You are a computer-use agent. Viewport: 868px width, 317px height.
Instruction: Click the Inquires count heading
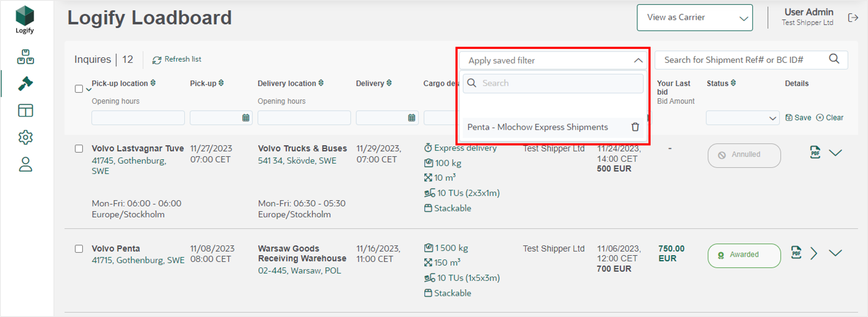click(x=104, y=59)
